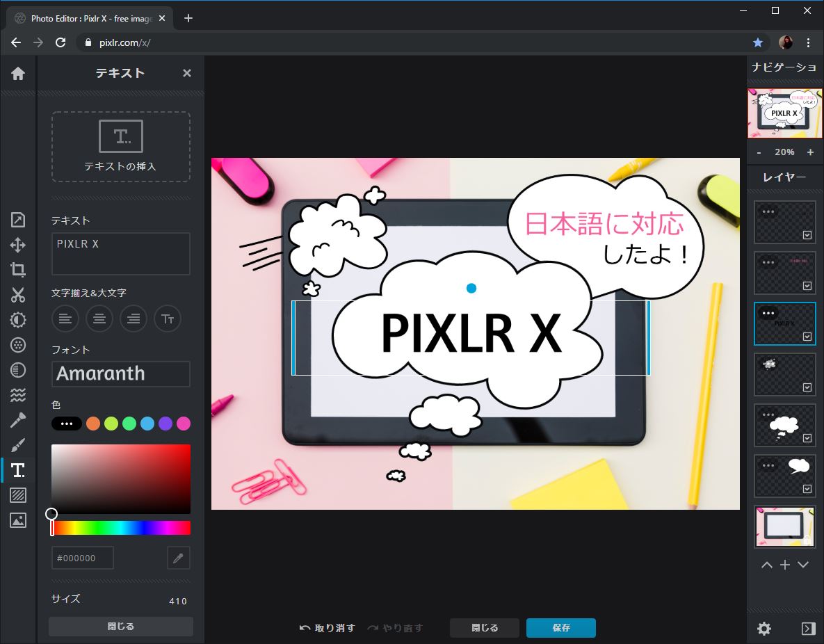Select the Text tool in sidebar

point(18,470)
